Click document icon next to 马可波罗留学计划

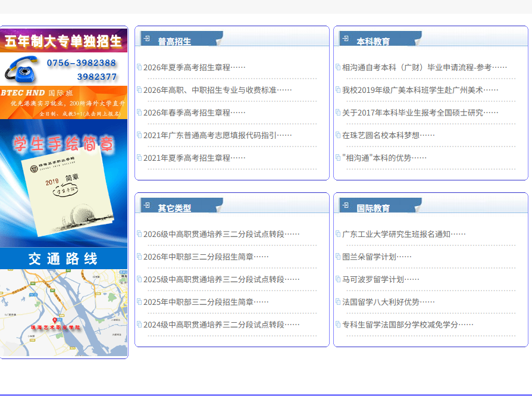pyautogui.click(x=338, y=279)
